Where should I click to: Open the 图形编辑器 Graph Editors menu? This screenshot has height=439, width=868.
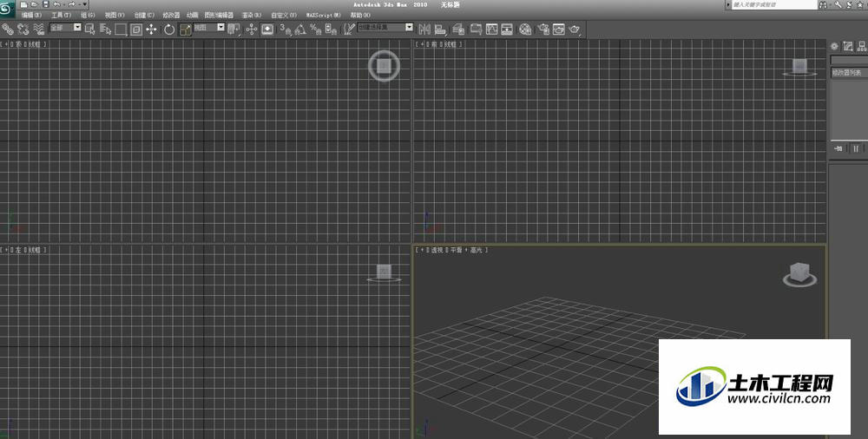(x=219, y=15)
